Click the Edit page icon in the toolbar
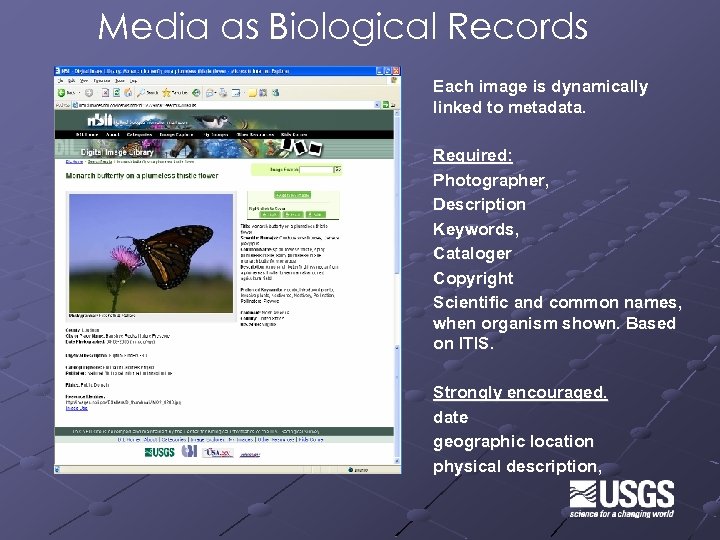The image size is (720, 540). [x=236, y=93]
